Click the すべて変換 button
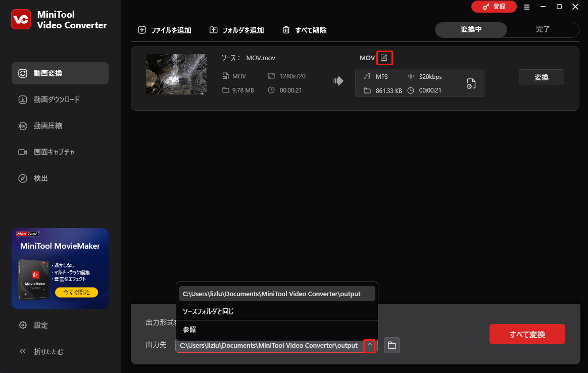This screenshot has height=373, width=588. tap(527, 335)
